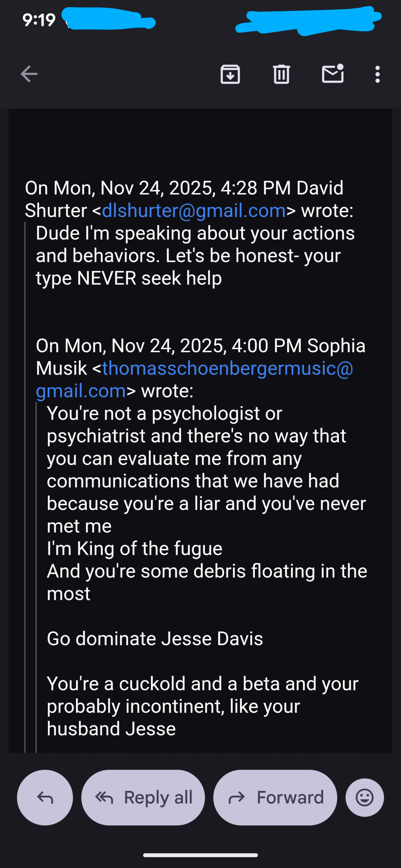Image resolution: width=401 pixels, height=868 pixels.
Task: Mark this email as unread
Action: click(x=332, y=74)
